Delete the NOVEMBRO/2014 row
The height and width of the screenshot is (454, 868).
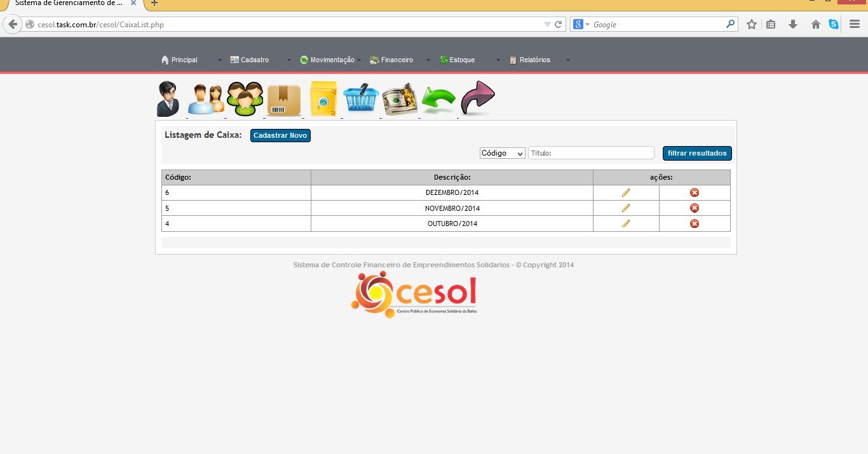click(695, 208)
